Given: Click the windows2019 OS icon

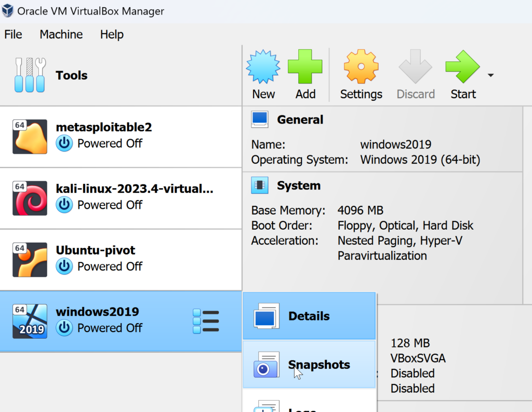Looking at the screenshot, I should [x=30, y=322].
